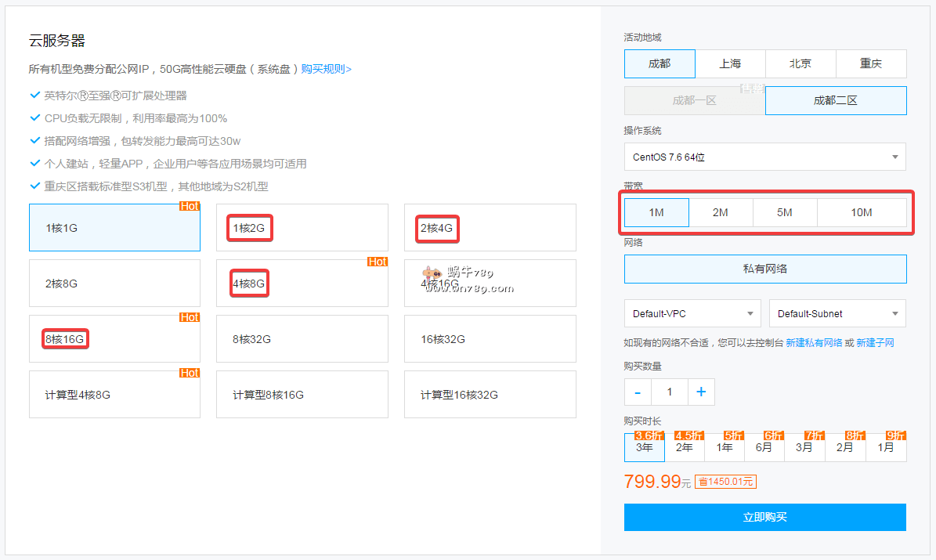The width and height of the screenshot is (936, 560).
Task: Expand the Default-Subnet dropdown
Action: 837,313
